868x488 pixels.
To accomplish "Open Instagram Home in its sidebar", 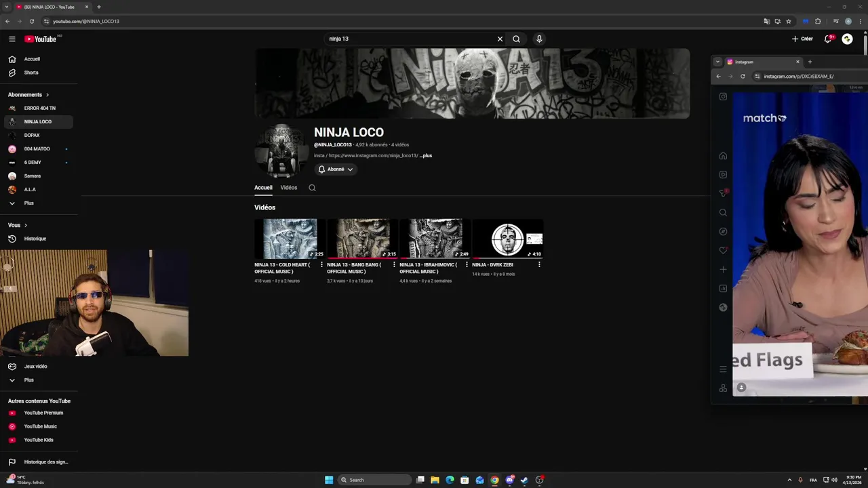I will tap(723, 156).
